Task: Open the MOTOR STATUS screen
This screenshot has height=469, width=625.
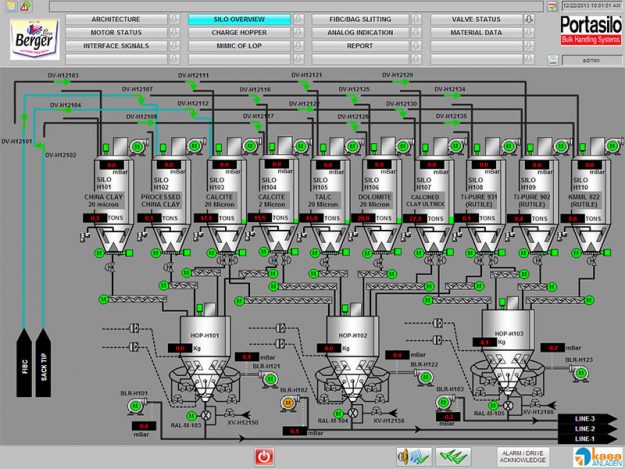Action: tap(115, 33)
